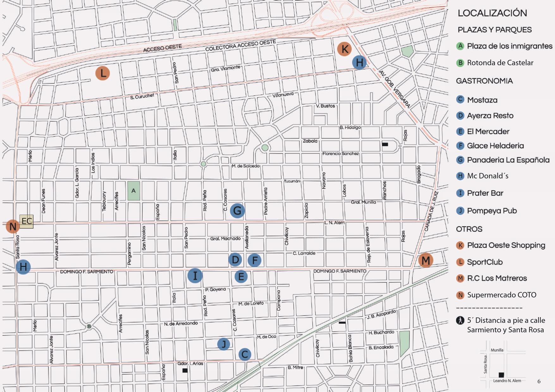
Task: Click the orange N marker on the map
Action: tap(13, 226)
